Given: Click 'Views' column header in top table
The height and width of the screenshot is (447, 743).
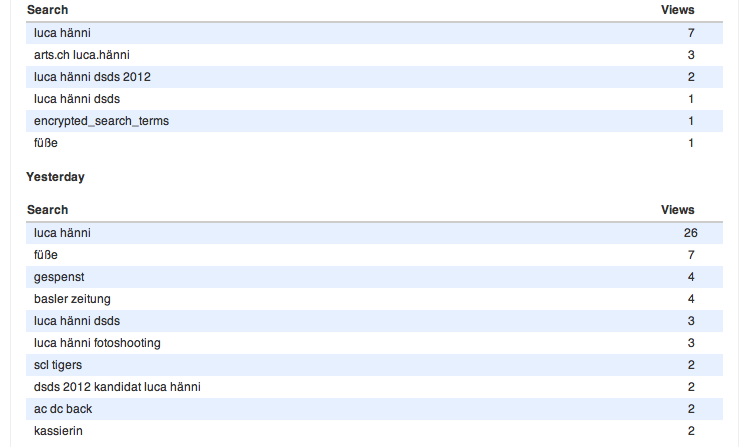Looking at the screenshot, I should (678, 10).
